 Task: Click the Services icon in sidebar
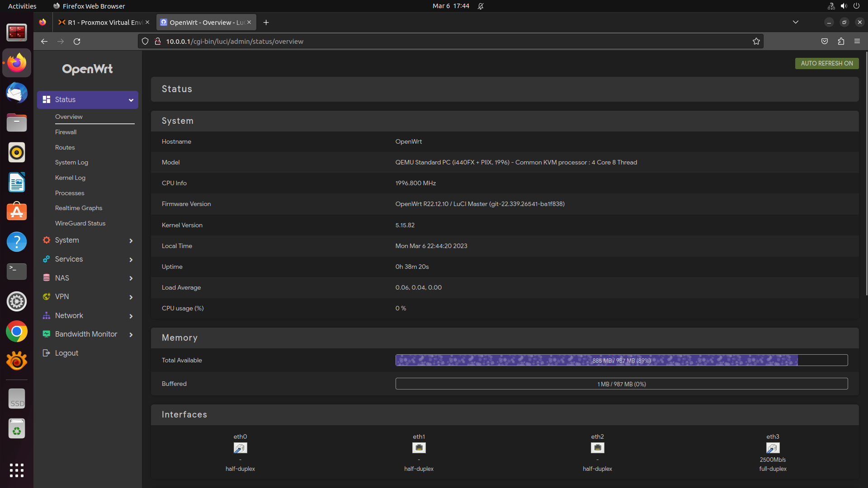(47, 259)
